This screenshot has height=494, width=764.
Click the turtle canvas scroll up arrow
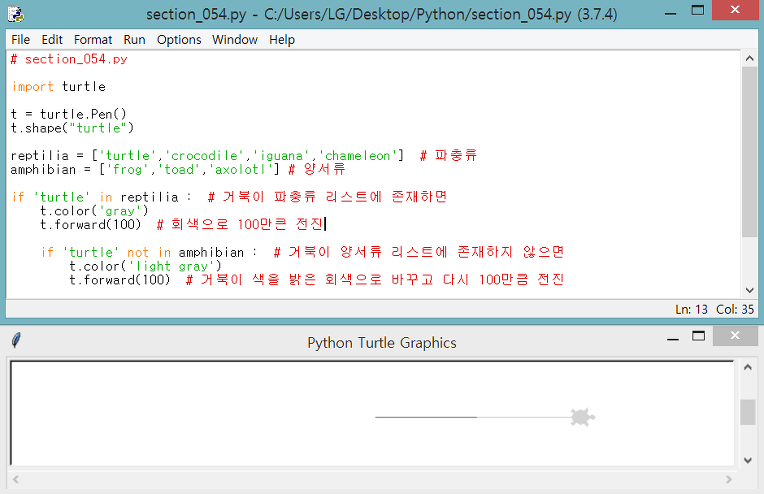click(748, 367)
